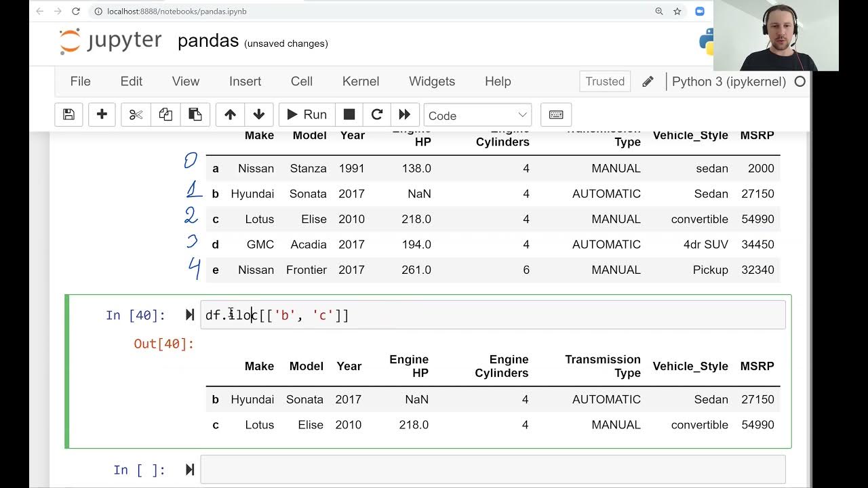Interrupt the kernel with stop icon
The width and height of the screenshot is (868, 488).
click(349, 115)
